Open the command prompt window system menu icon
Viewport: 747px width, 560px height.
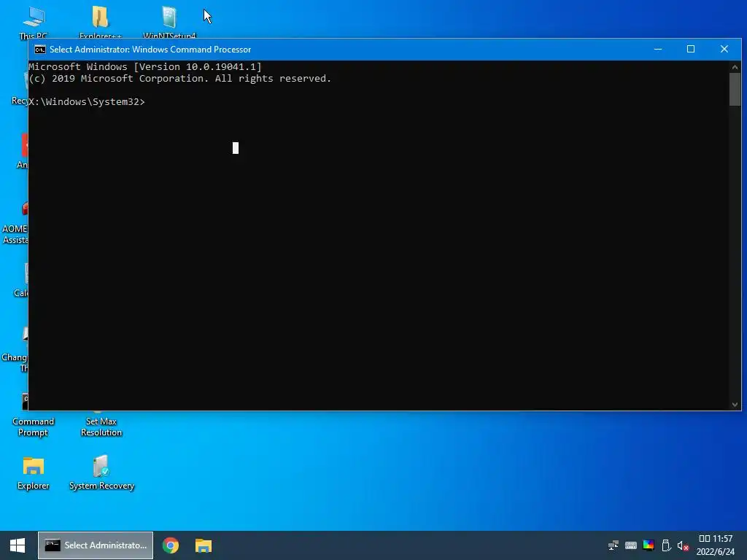click(x=40, y=50)
